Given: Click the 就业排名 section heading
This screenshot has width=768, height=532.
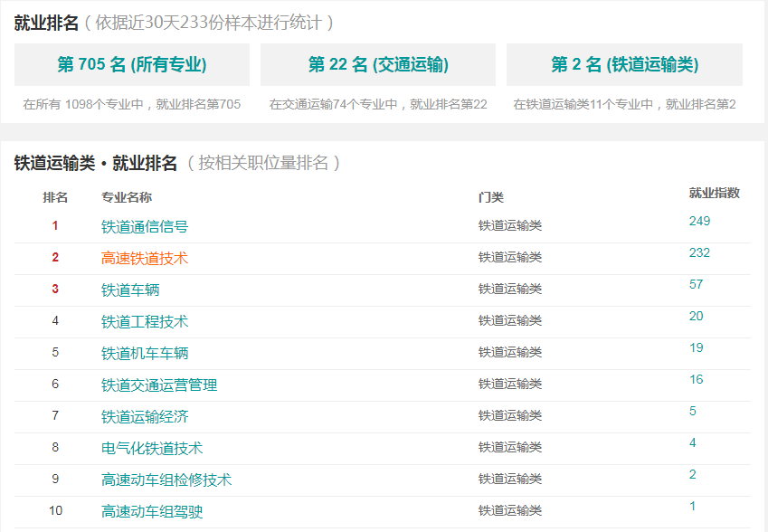Looking at the screenshot, I should [46, 23].
